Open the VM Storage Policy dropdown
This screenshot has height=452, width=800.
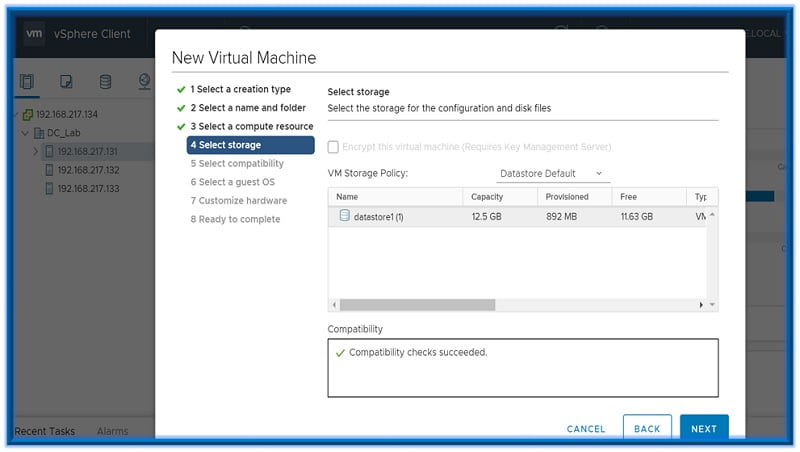click(552, 174)
